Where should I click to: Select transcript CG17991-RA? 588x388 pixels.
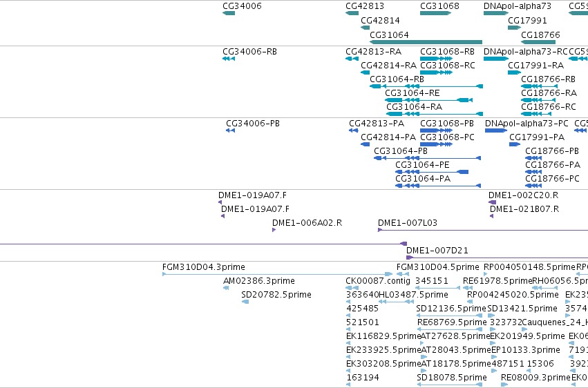pos(536,66)
